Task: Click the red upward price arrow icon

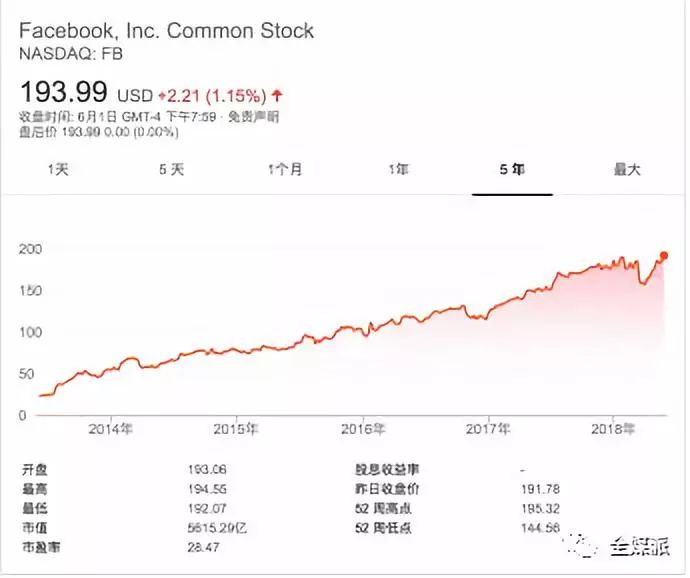Action: click(277, 96)
